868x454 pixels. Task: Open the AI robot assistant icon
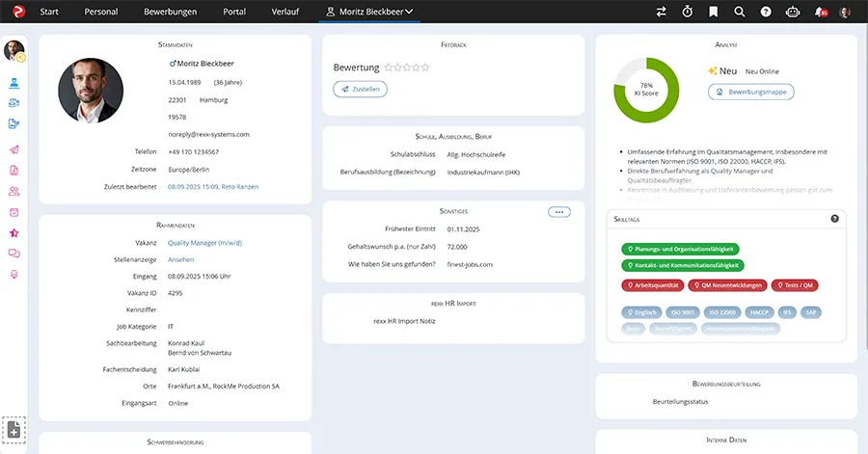793,12
